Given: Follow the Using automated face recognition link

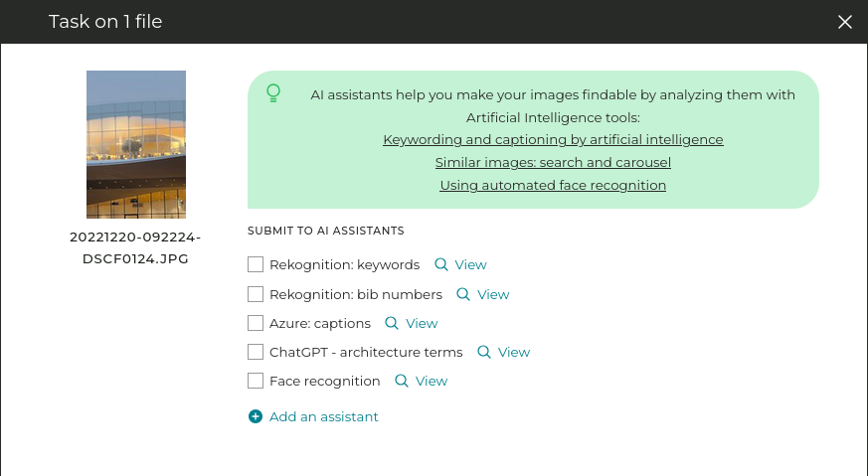Looking at the screenshot, I should point(553,186).
